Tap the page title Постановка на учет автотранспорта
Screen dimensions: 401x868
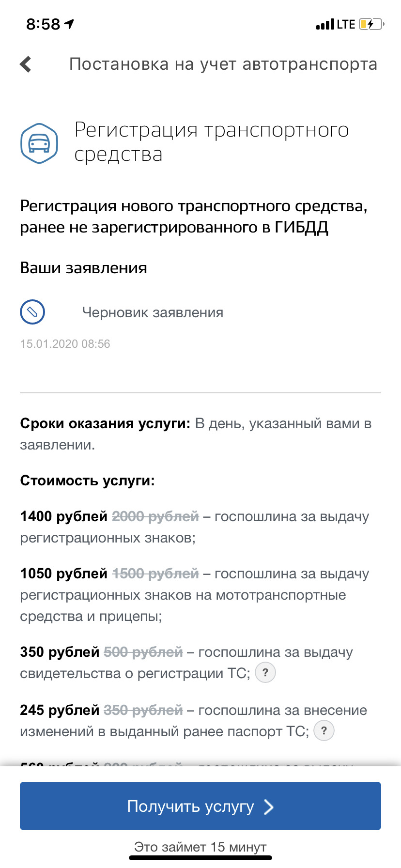pyautogui.click(x=223, y=64)
